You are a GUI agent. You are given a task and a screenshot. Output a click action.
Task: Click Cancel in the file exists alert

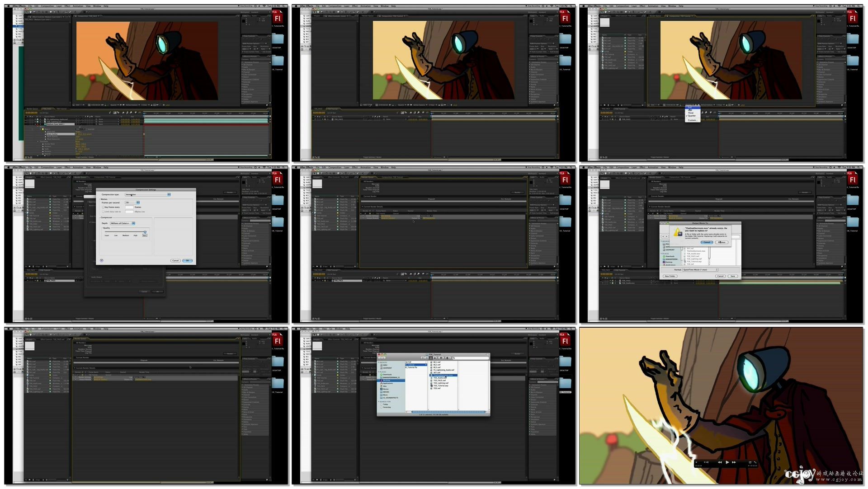tap(707, 242)
